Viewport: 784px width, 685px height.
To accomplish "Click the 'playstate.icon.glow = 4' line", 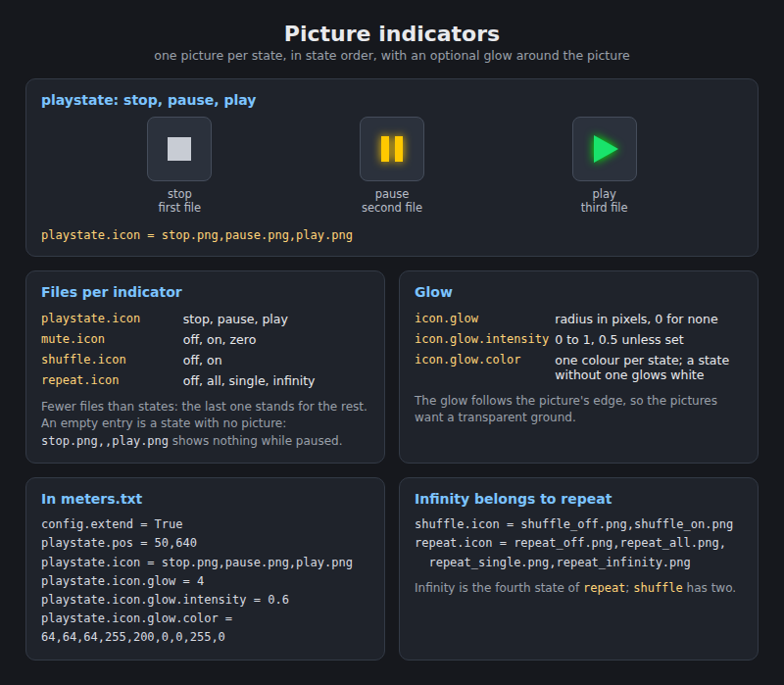I will point(122,581).
